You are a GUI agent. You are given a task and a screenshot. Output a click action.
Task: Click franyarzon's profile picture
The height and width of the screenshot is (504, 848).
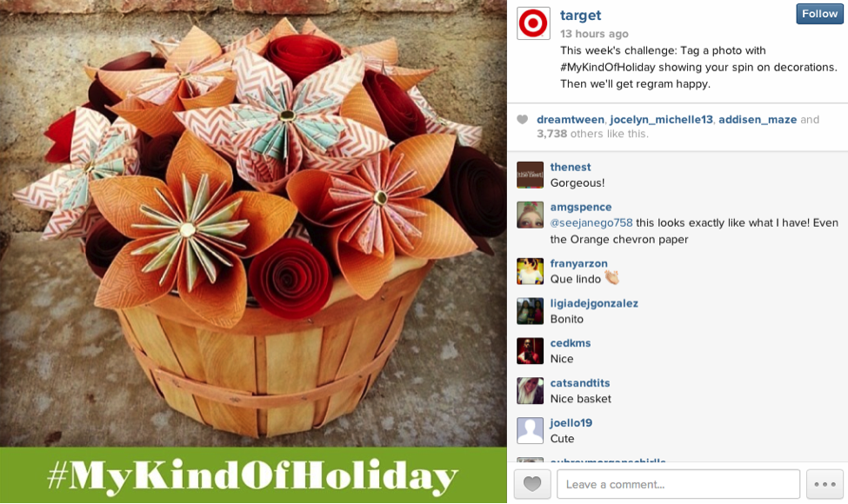530,271
